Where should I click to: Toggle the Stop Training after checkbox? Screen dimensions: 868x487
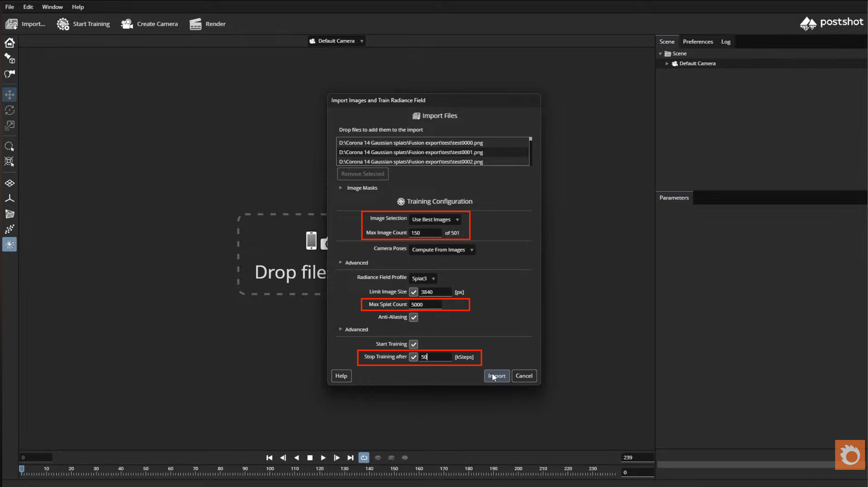pos(413,357)
